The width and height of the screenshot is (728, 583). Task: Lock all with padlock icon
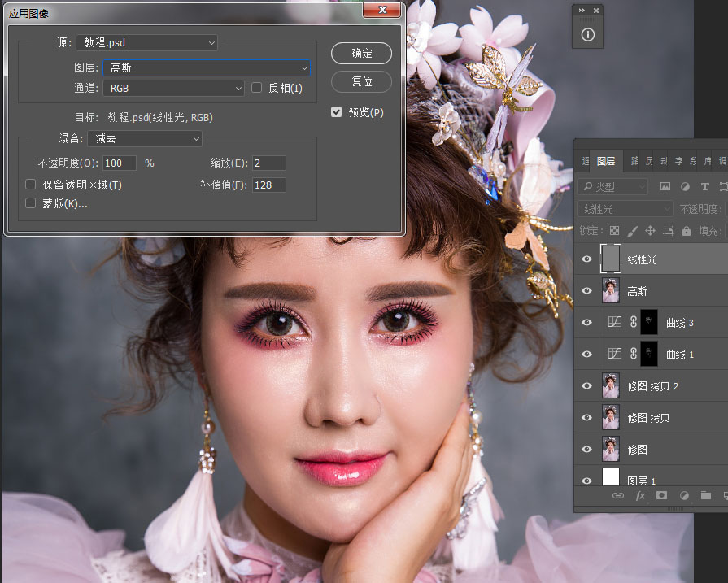click(687, 231)
